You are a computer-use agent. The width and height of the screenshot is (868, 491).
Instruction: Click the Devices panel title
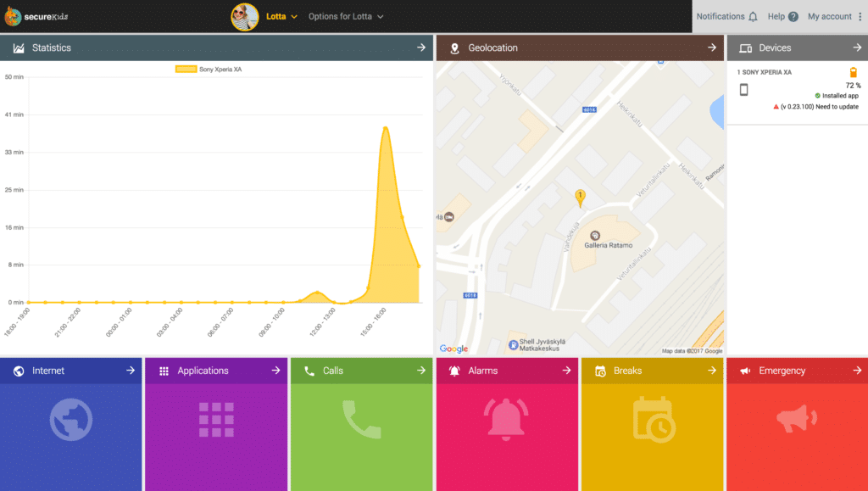775,48
